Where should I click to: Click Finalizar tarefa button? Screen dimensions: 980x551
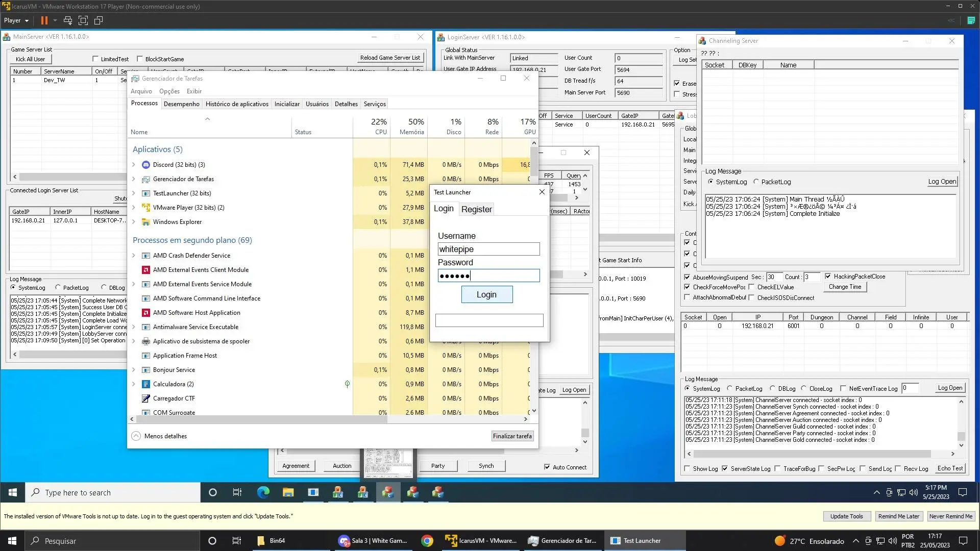(512, 436)
